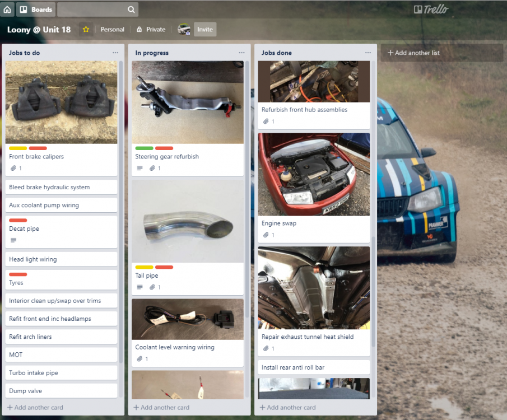Click attachment icon on Steering gear refurbish
The width and height of the screenshot is (507, 420).
coord(152,168)
